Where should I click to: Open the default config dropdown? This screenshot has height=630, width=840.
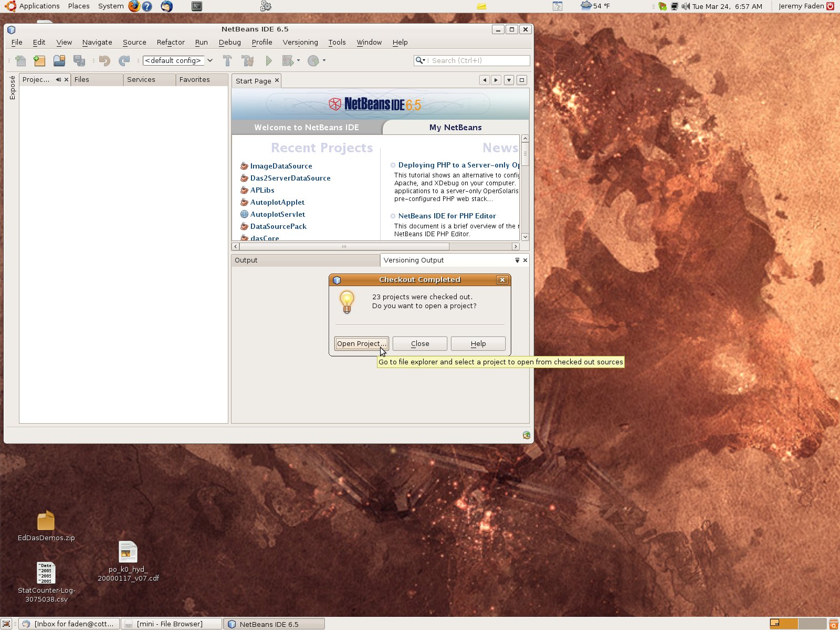click(209, 60)
